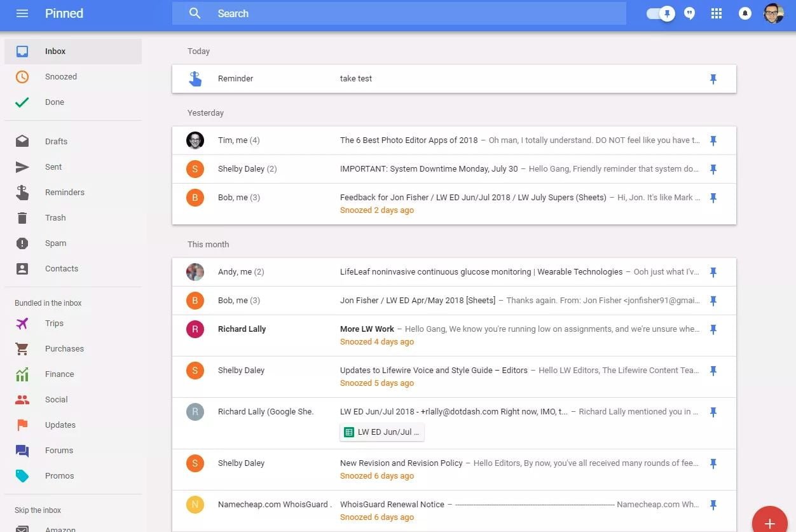Click the red compose plus button

point(769,522)
